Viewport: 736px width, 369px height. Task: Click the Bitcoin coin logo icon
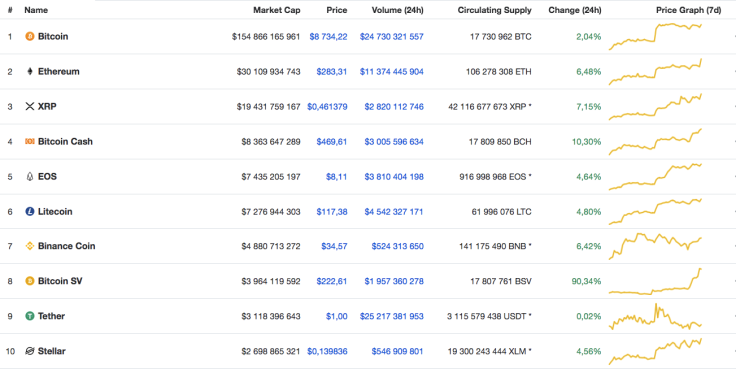(30, 36)
